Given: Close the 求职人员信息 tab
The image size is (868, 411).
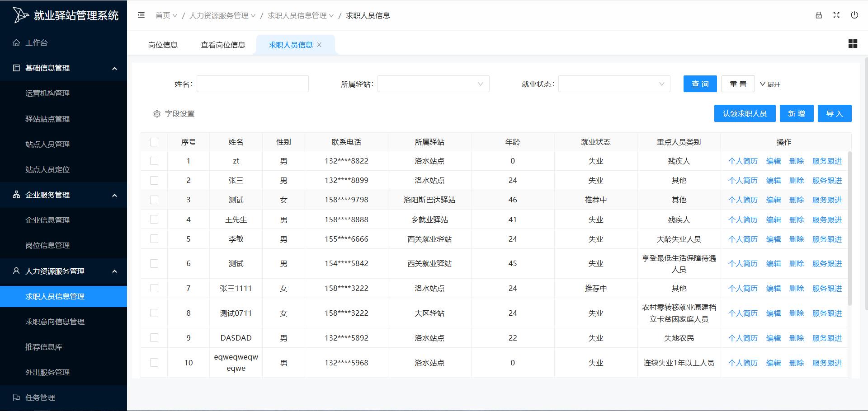Looking at the screenshot, I should tap(319, 45).
